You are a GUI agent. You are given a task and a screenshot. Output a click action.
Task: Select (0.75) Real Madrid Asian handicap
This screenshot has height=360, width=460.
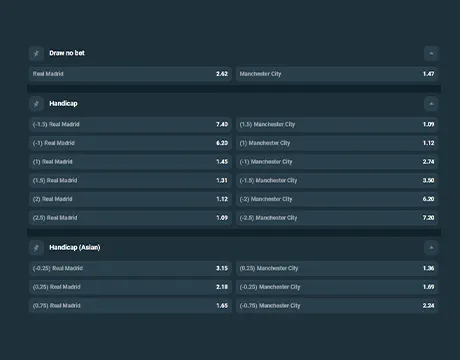pos(130,306)
